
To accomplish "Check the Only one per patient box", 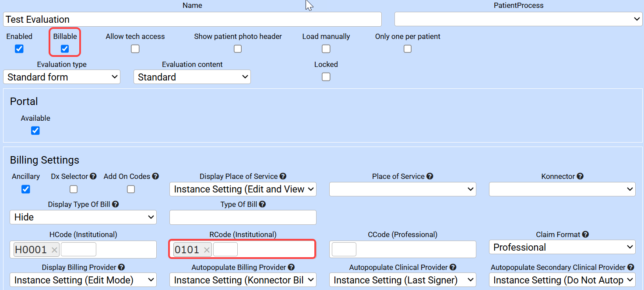I will (408, 49).
